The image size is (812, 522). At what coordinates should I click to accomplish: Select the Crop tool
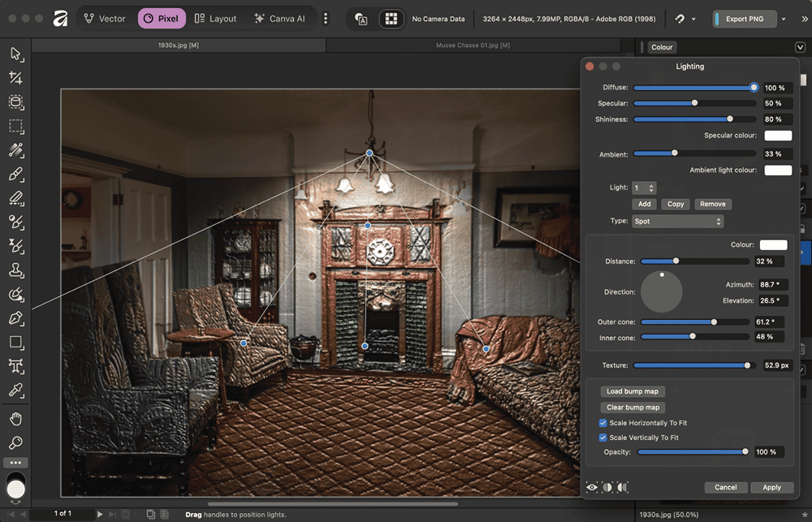tap(15, 78)
